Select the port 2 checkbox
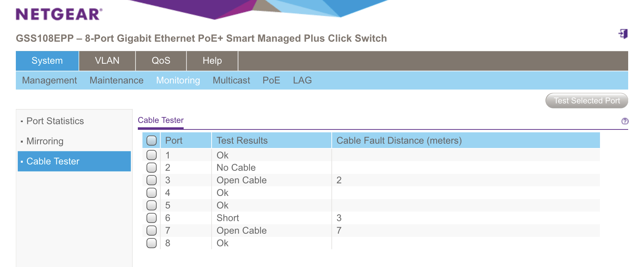Screen dimensions: 644x267 (152, 168)
